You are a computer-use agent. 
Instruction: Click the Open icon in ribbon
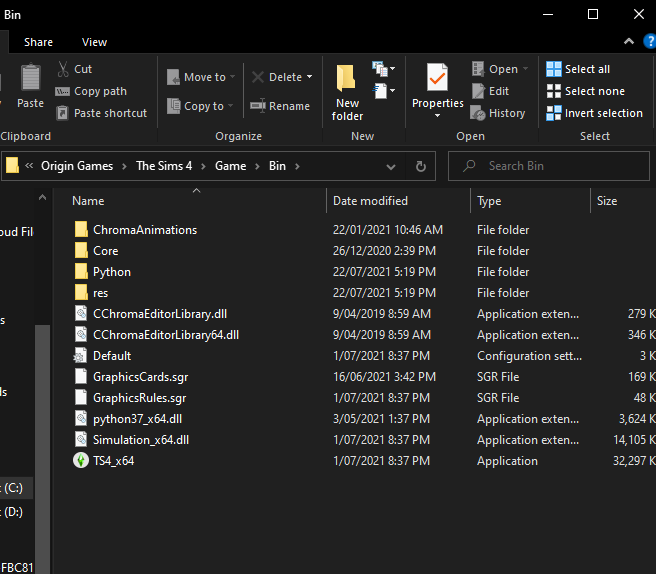tap(478, 69)
